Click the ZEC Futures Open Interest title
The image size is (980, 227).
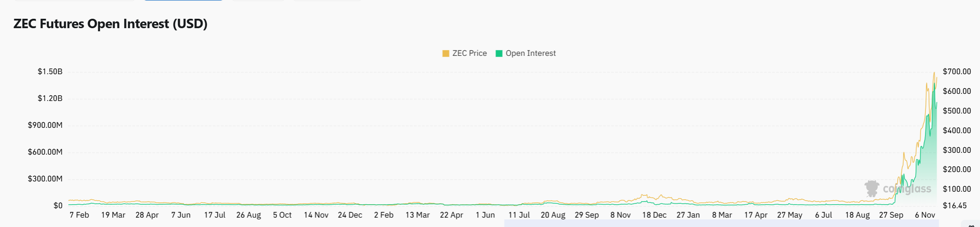110,24
